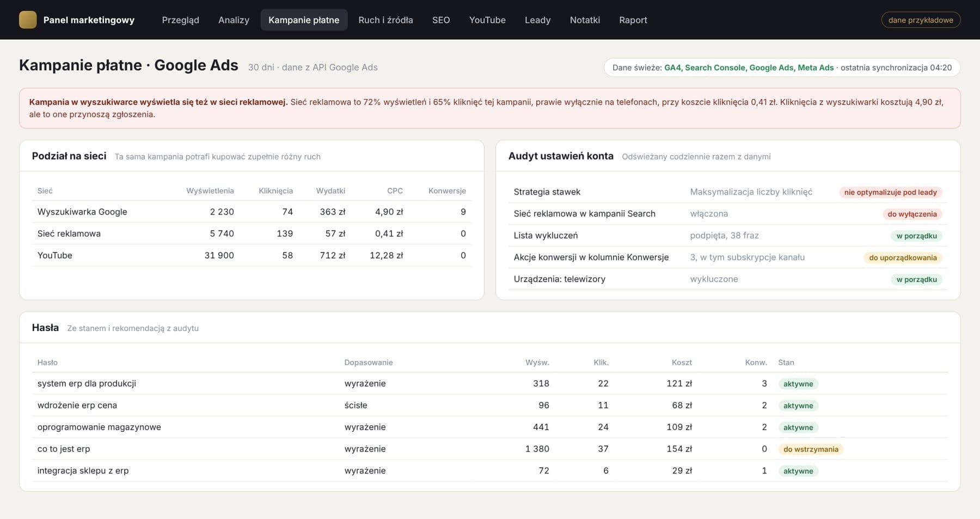Switch to the Leady tab
This screenshot has width=980, height=519.
point(537,20)
